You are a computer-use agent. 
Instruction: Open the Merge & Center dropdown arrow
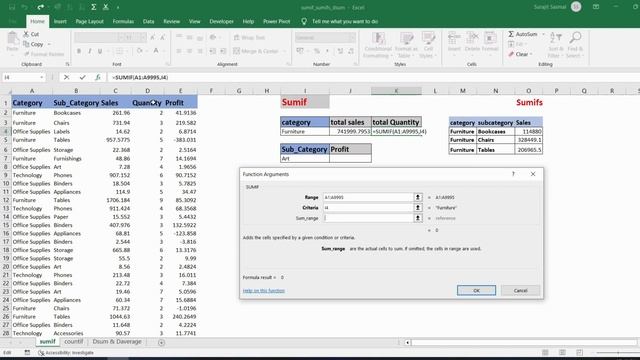(285, 51)
